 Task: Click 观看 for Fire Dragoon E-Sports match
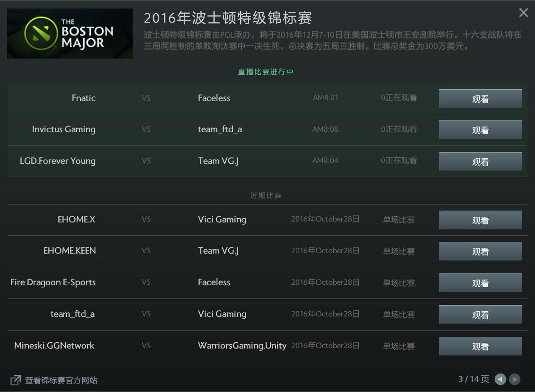click(480, 283)
